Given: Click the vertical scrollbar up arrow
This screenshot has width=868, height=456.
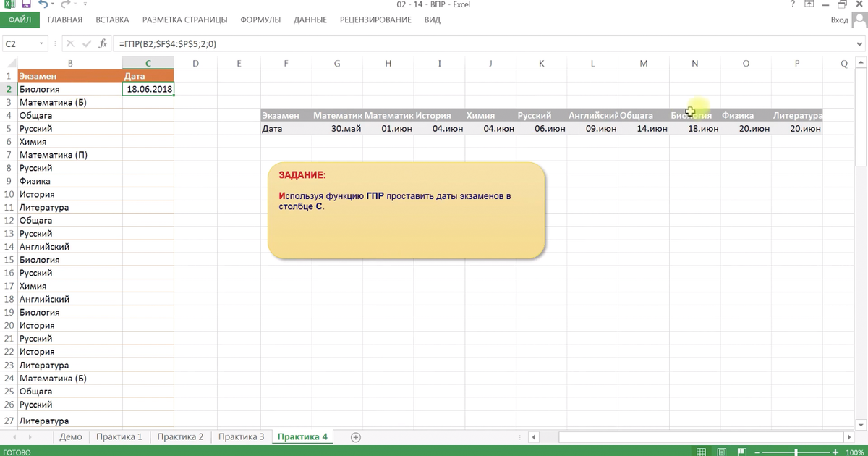Looking at the screenshot, I should [x=861, y=64].
